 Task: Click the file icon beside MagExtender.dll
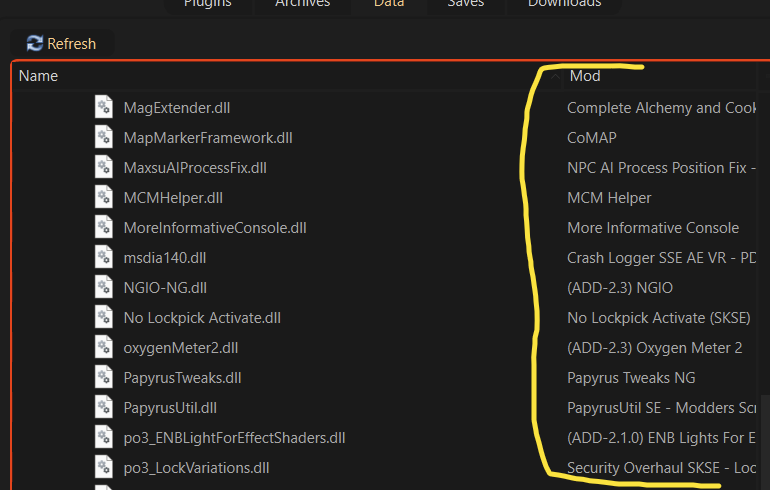click(x=105, y=107)
